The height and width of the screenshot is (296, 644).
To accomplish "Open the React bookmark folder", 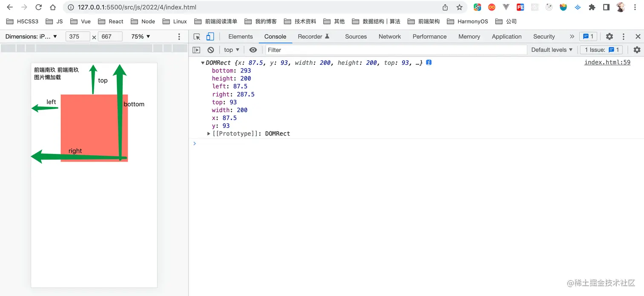I will [110, 21].
